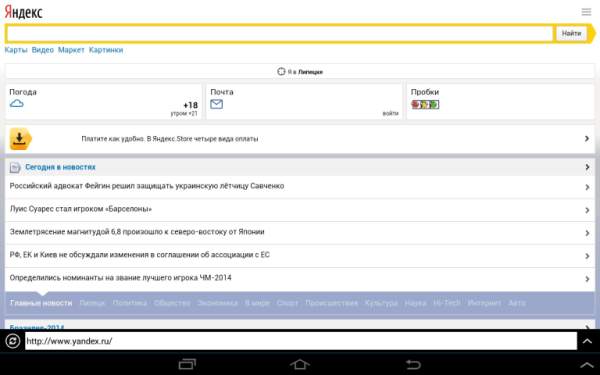600x375 pixels.
Task: Switch to the Спорт tab
Action: pyautogui.click(x=287, y=303)
